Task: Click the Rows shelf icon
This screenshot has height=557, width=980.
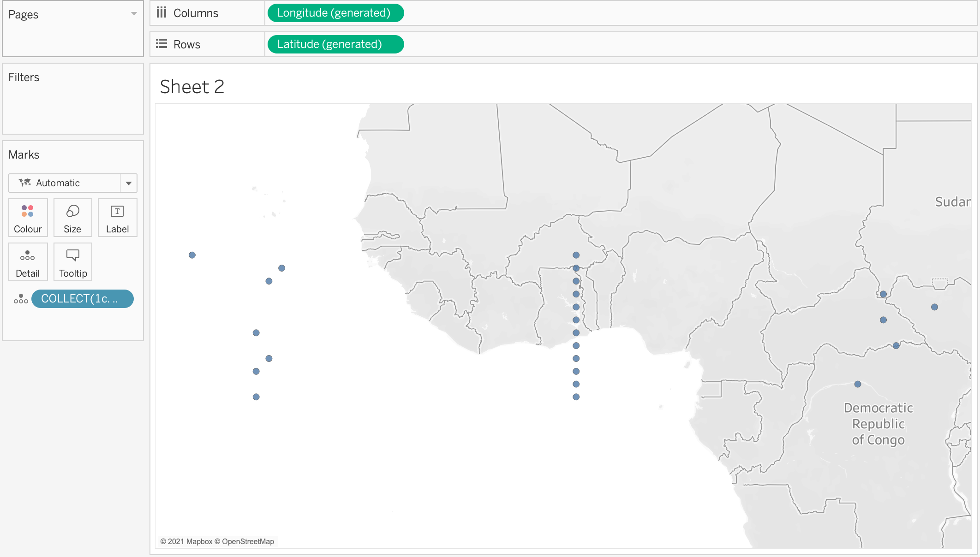Action: 161,44
